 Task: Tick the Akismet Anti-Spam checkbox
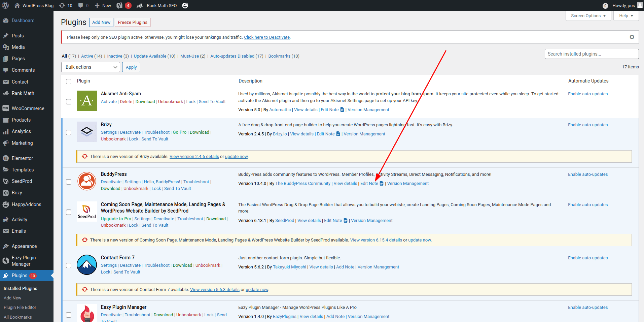[x=69, y=102]
